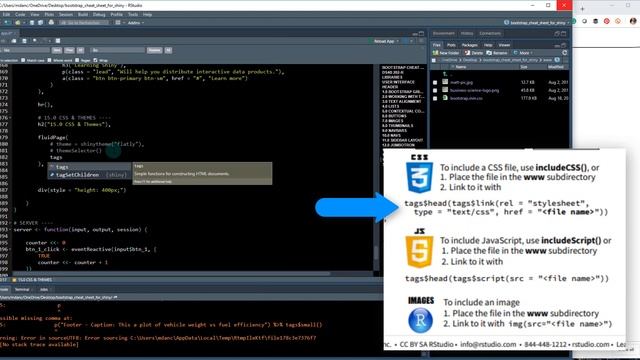Maximize the Files pane
This screenshot has height=360, width=640.
(x=564, y=45)
